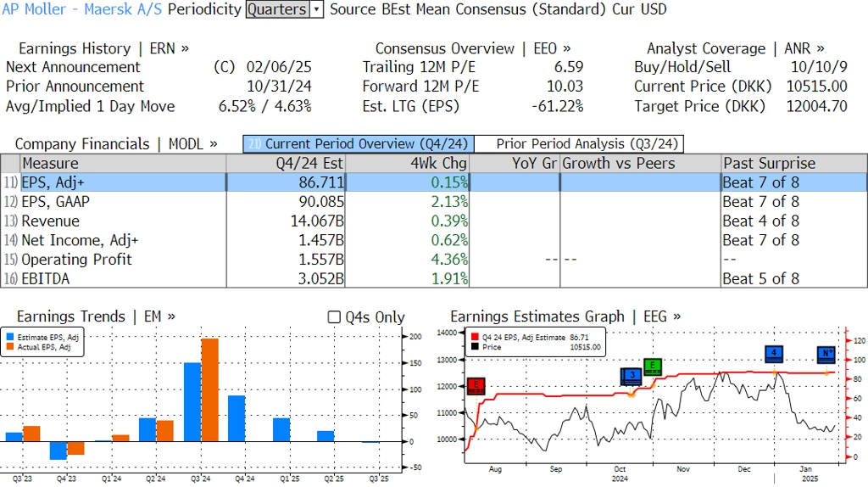Open the Periodicity Quarters dropdown
The image size is (868, 487).
point(285,9)
